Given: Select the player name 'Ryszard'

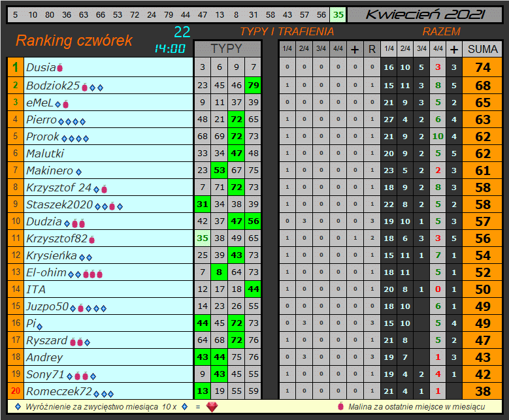Looking at the screenshot, I should [x=47, y=340].
